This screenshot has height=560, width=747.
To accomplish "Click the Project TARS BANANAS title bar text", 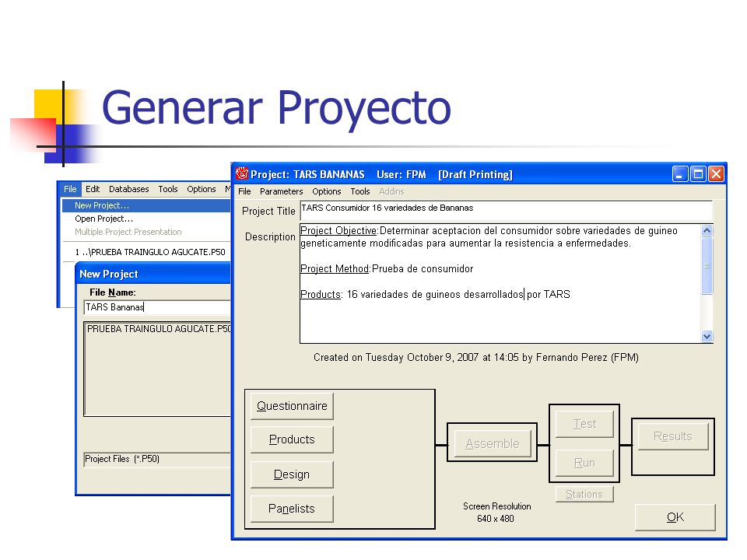I will 381,175.
